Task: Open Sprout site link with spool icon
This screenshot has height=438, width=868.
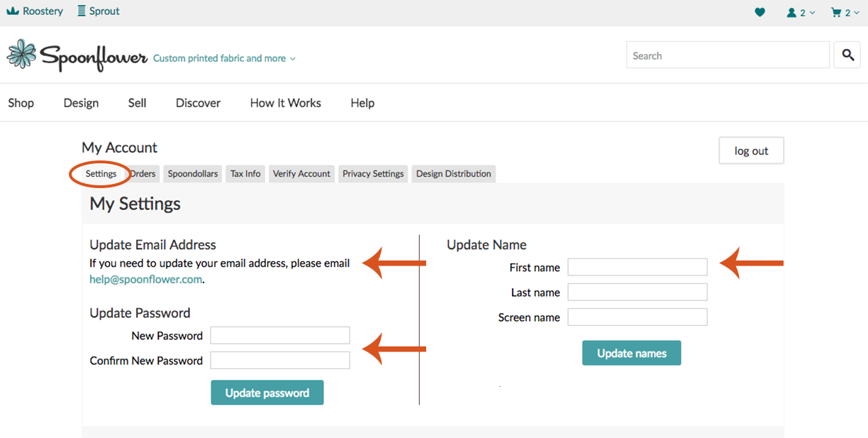Action: (99, 11)
